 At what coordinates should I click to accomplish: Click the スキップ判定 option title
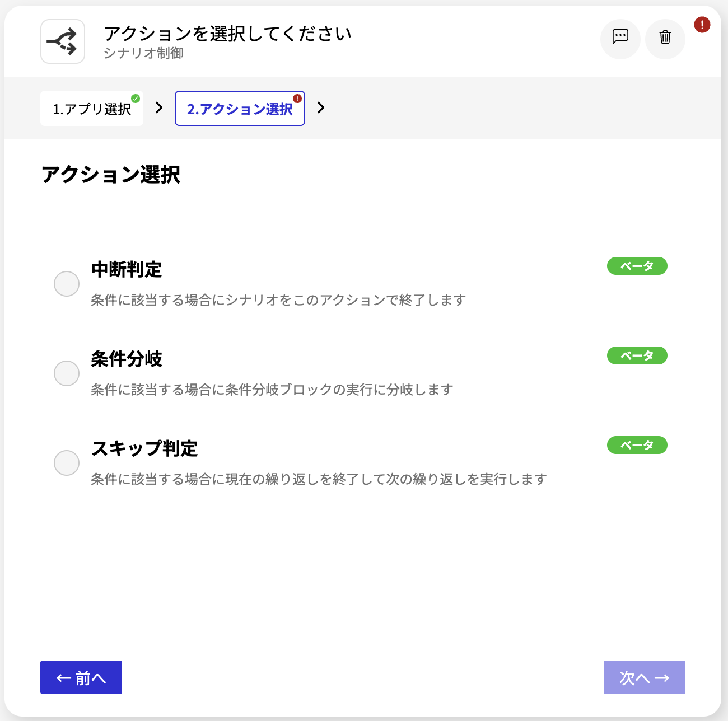point(144,448)
